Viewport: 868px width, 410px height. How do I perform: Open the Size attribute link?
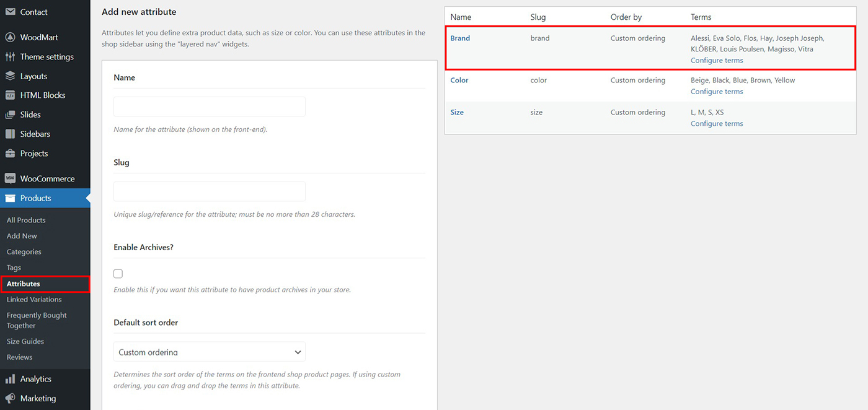click(x=457, y=113)
